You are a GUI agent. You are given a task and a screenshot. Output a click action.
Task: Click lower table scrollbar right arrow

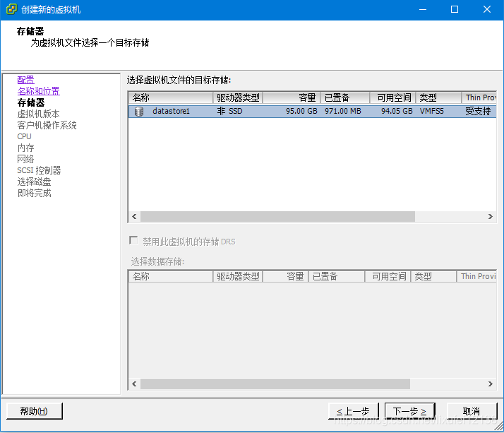pos(490,384)
